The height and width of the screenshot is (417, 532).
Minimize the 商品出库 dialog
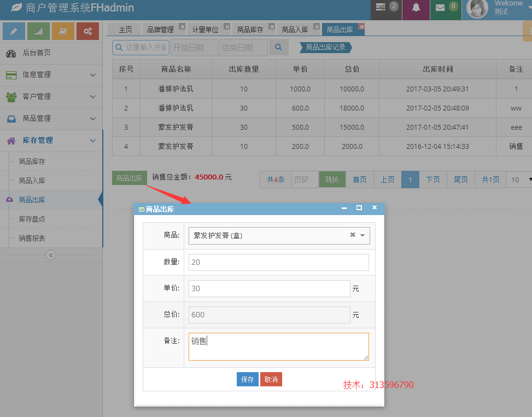pyautogui.click(x=344, y=208)
